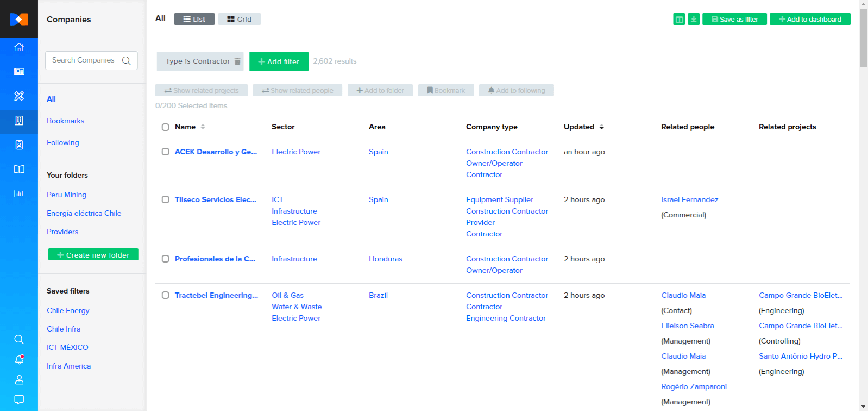Open the search magnifier icon in sidebar

(19, 340)
